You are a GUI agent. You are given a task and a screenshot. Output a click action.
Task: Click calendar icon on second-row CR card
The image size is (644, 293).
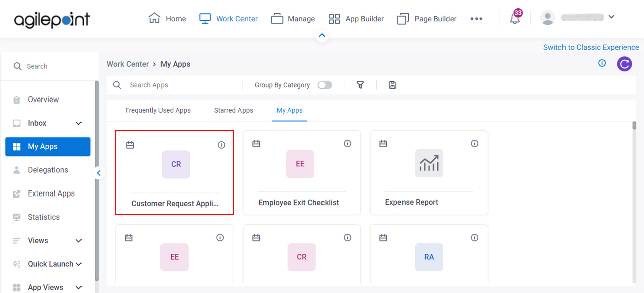[x=256, y=238]
